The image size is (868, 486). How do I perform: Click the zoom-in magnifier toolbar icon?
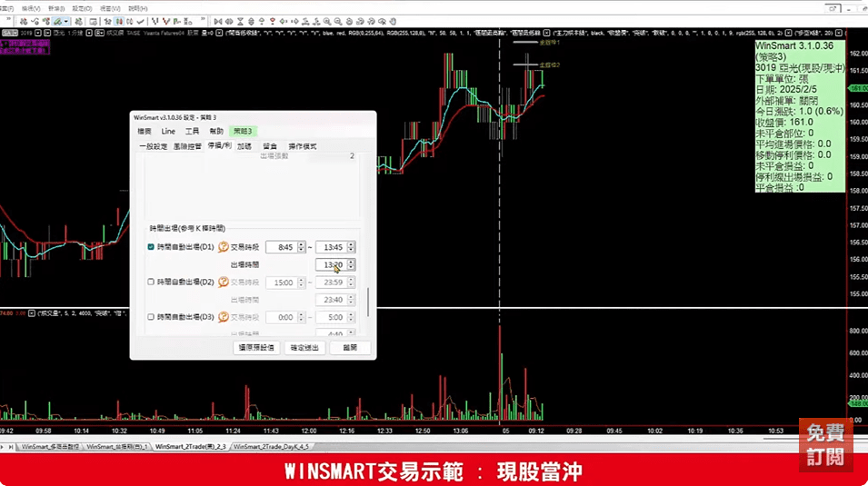pos(327,22)
